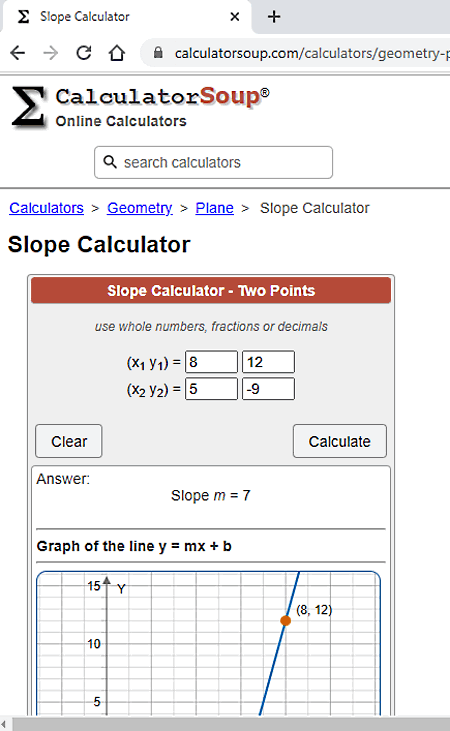The width and height of the screenshot is (450, 731).
Task: Close the Slope Calculator tab
Action: click(235, 17)
